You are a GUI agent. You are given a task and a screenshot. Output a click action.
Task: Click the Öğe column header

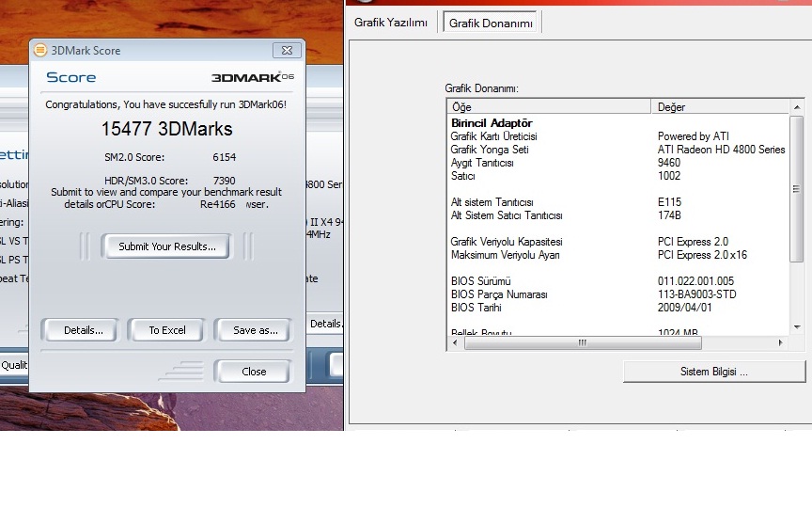(549, 107)
